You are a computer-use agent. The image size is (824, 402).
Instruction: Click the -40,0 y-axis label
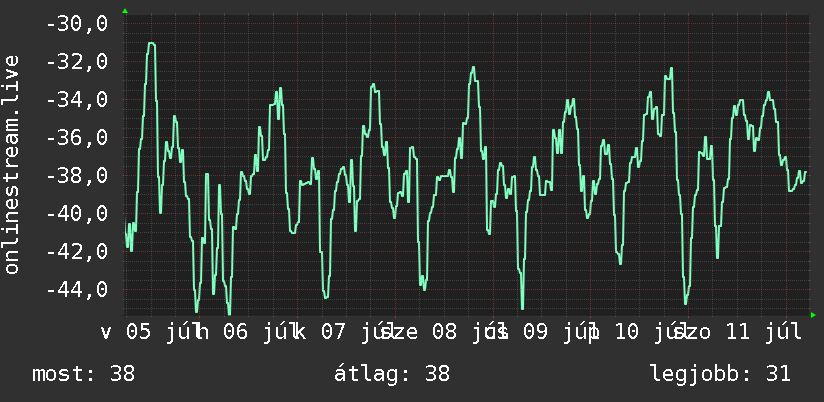77,214
